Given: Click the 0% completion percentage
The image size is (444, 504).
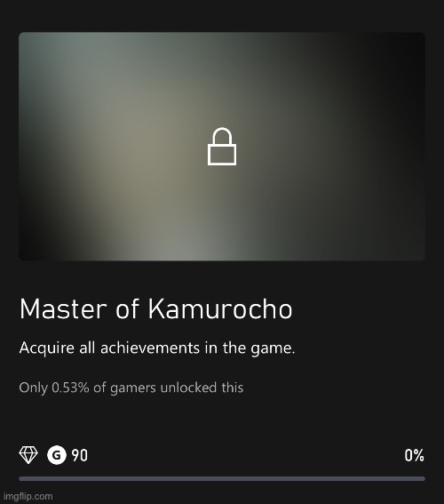Looking at the screenshot, I should point(414,455).
